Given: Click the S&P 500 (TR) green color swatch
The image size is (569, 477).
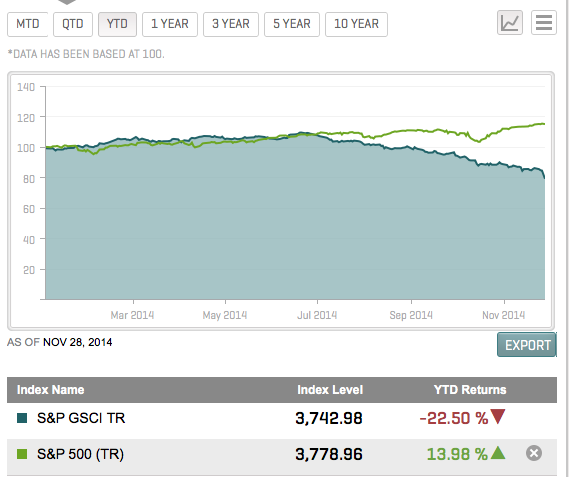Looking at the screenshot, I should click(x=22, y=454).
